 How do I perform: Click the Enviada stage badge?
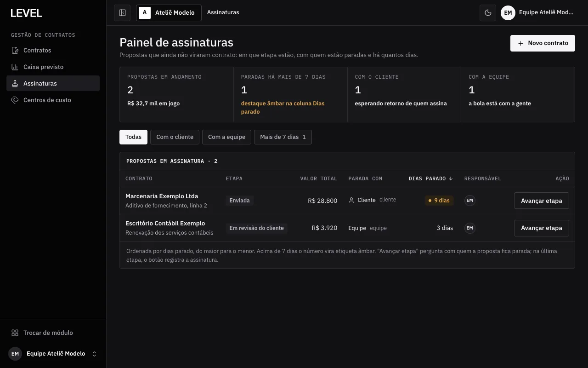239,201
